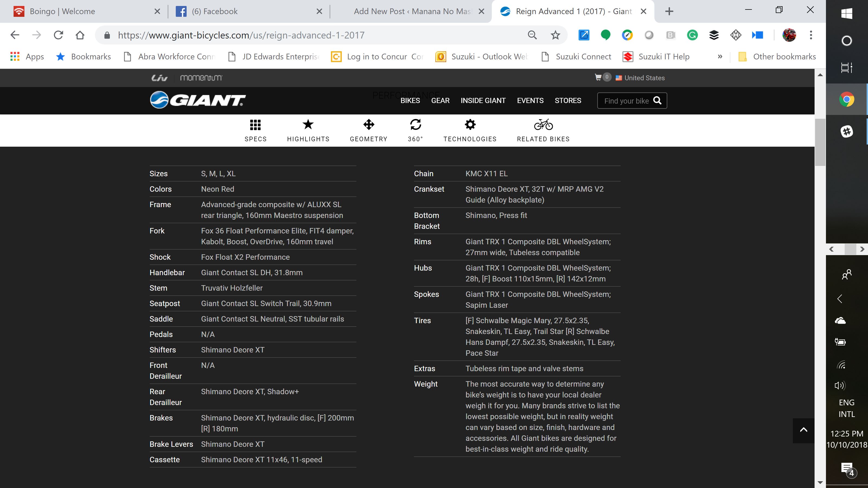The width and height of the screenshot is (868, 488).
Task: Launch the 360° view icon
Action: [416, 124]
